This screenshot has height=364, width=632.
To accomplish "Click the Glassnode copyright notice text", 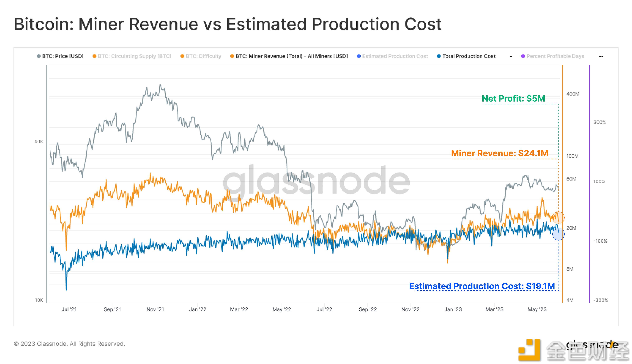I will (x=69, y=344).
